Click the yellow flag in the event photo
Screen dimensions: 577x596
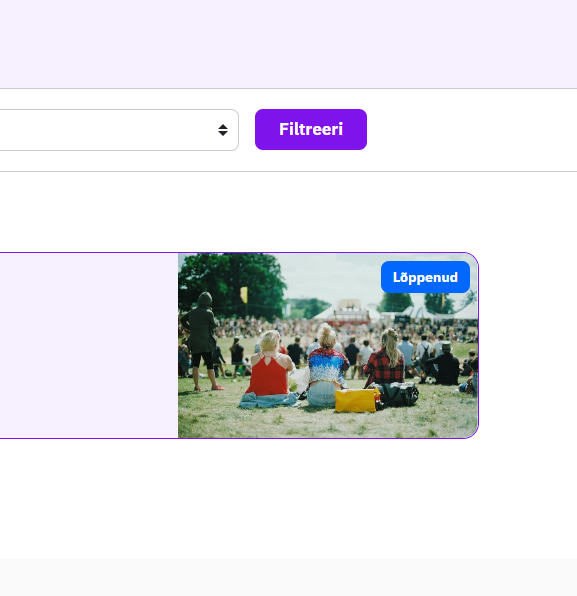pos(244,295)
